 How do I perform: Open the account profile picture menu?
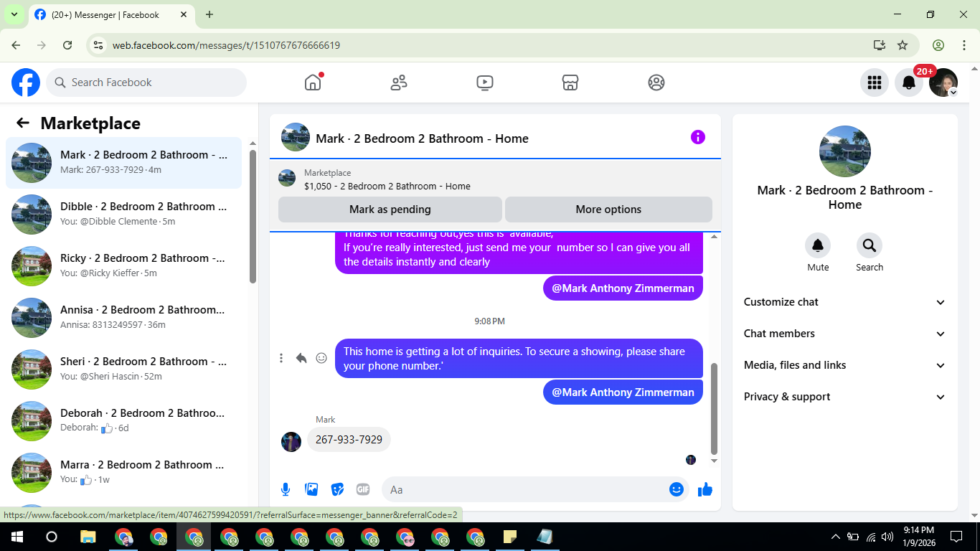pos(943,83)
